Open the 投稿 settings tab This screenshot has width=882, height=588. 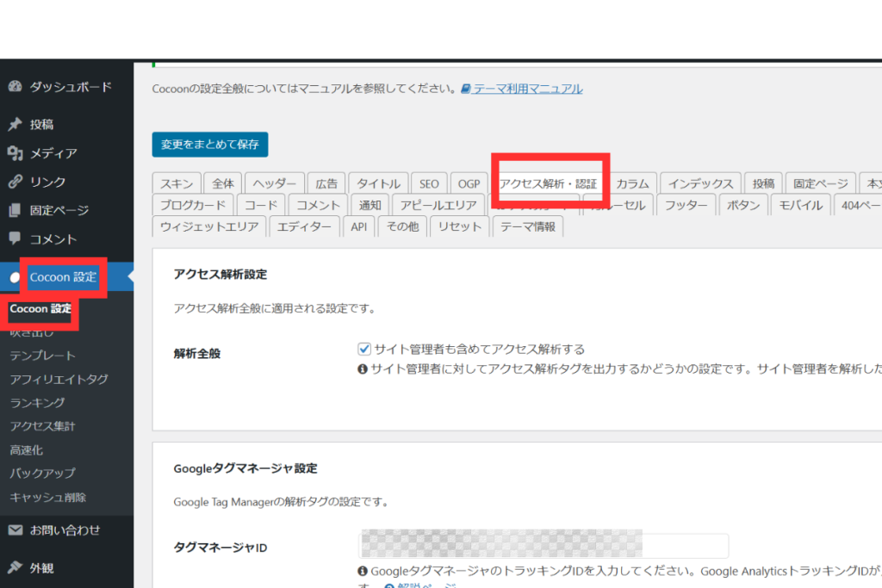(763, 184)
